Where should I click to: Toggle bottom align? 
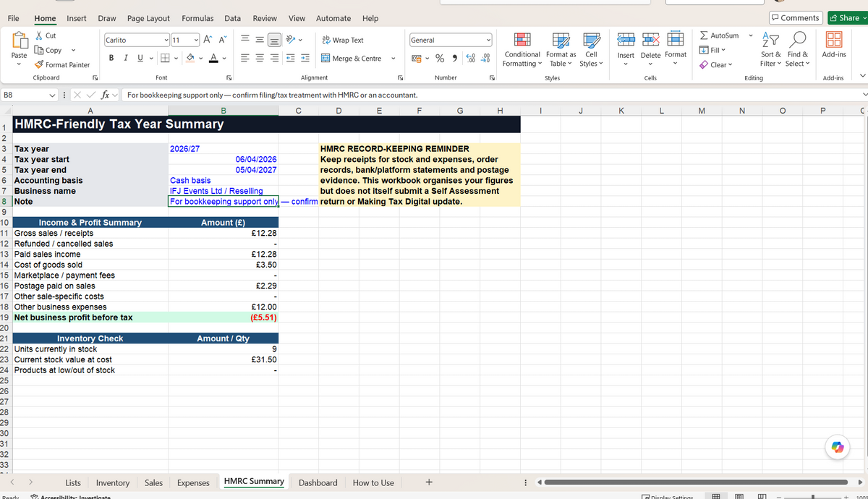pyautogui.click(x=273, y=40)
